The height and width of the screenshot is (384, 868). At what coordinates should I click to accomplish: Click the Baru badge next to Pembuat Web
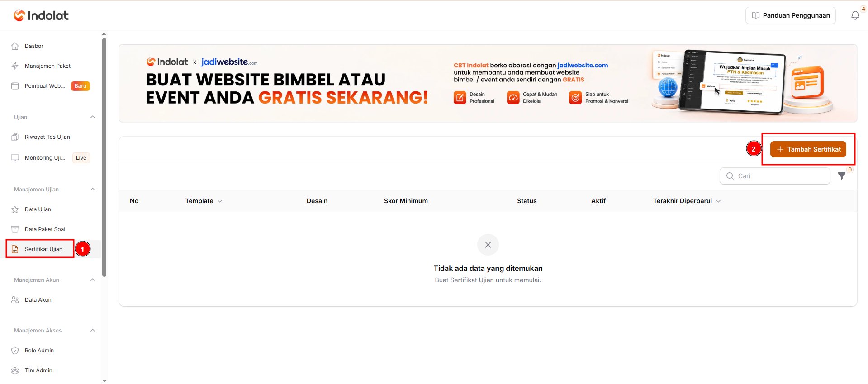pos(81,86)
